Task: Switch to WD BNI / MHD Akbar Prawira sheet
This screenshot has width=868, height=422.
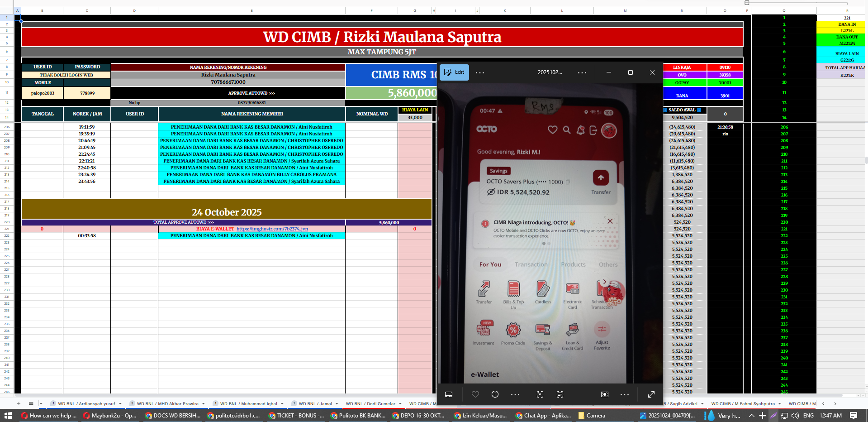Action: click(x=167, y=404)
